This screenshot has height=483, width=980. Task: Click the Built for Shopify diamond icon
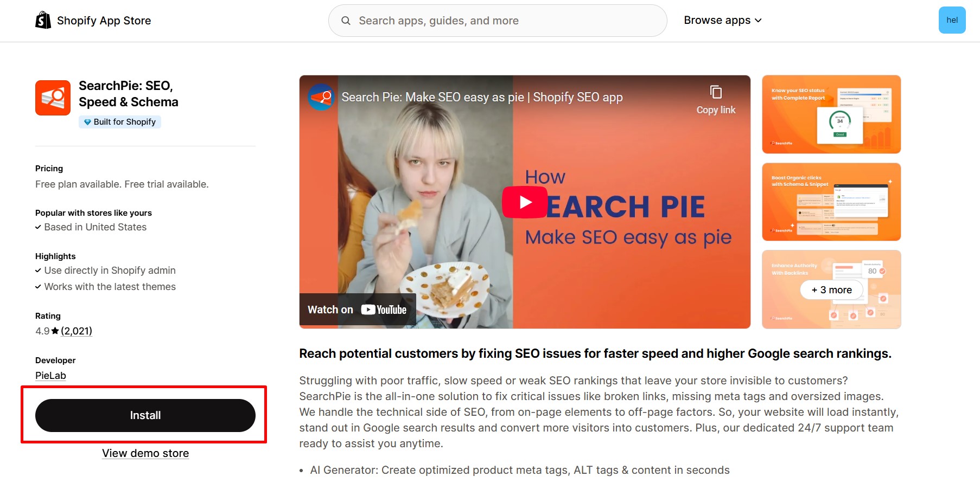click(x=87, y=122)
